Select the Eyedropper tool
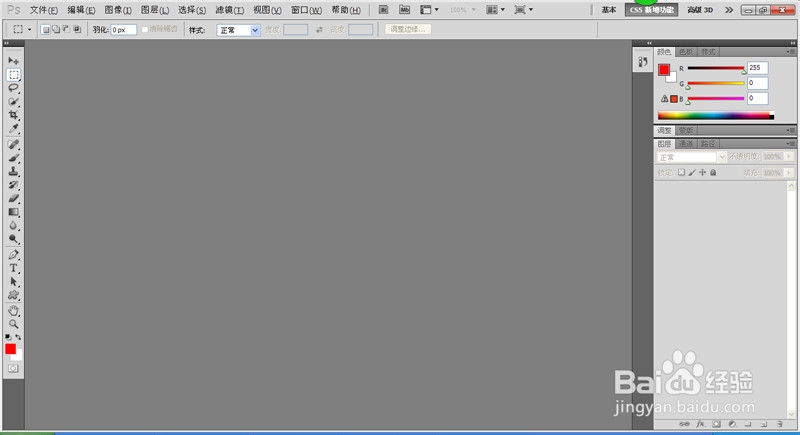 click(x=13, y=129)
